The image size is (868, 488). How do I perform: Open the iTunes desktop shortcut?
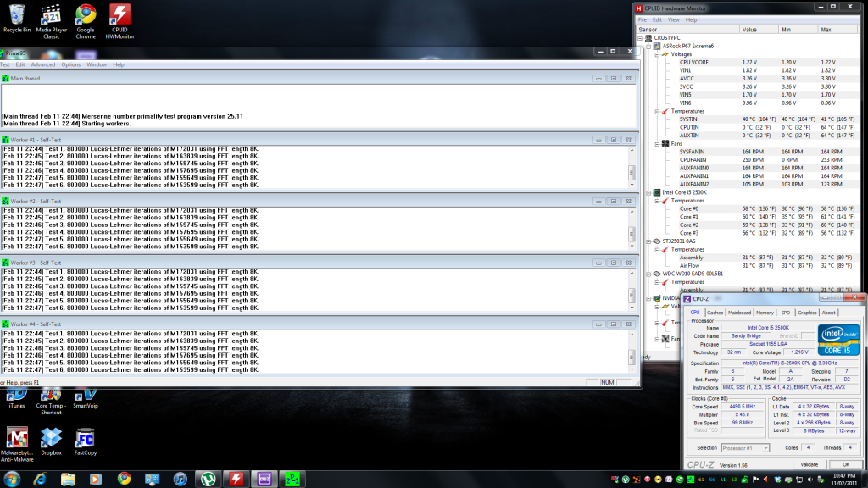pyautogui.click(x=17, y=398)
